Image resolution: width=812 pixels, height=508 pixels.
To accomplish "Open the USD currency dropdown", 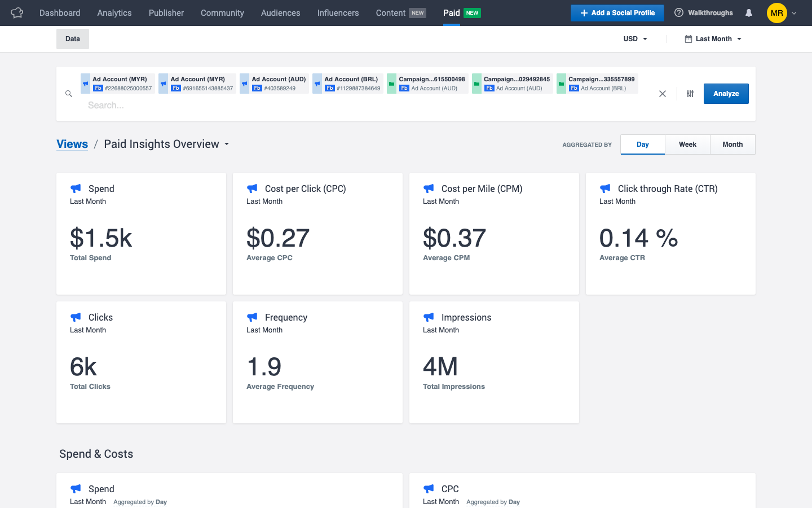I will [635, 39].
